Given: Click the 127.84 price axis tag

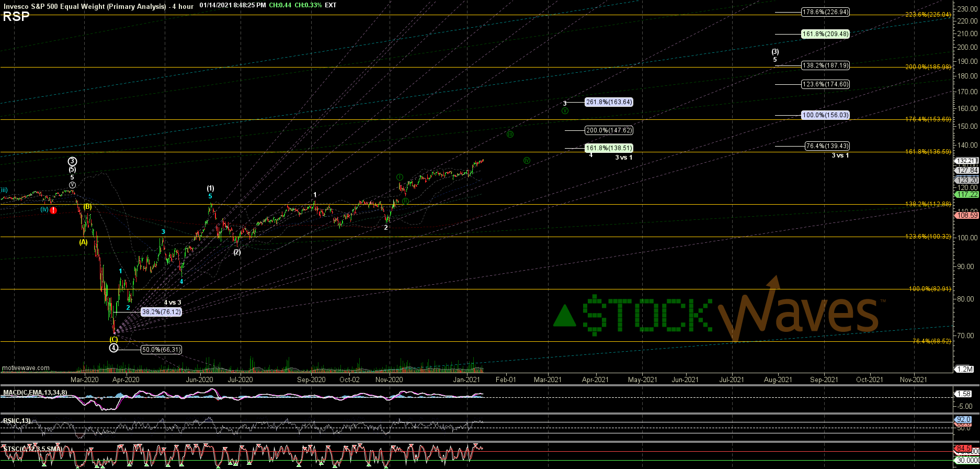Looking at the screenshot, I should 967,171.
